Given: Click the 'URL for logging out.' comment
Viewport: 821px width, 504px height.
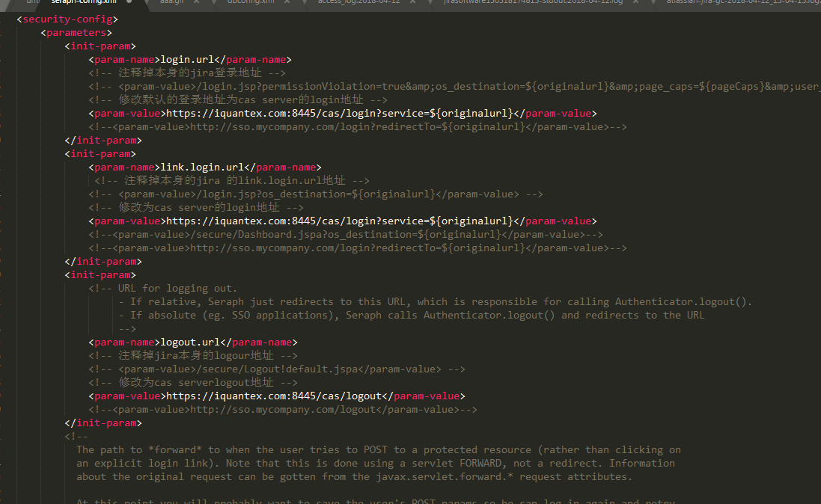Looking at the screenshot, I should [x=177, y=289].
